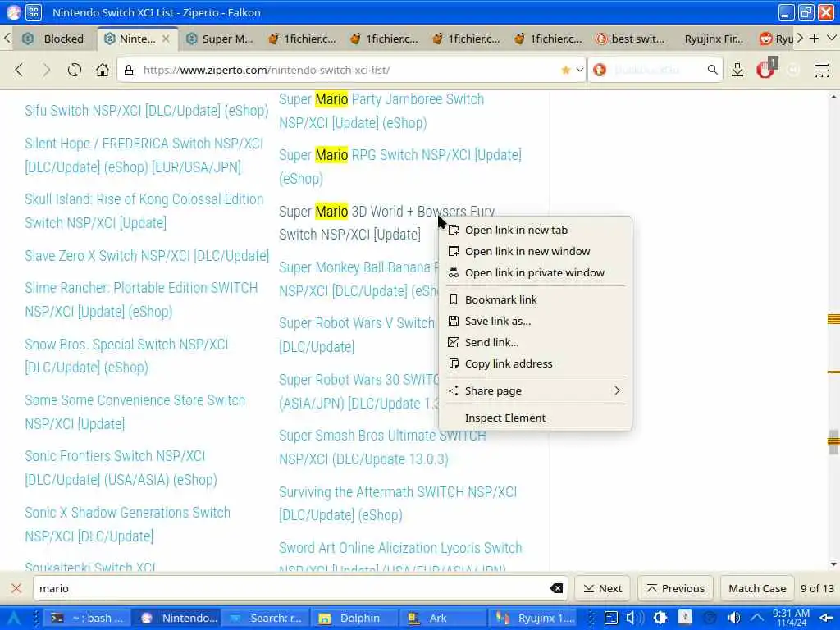The height and width of the screenshot is (630, 840).
Task: Open Slime Rancher: Plortable Edition link
Action: pyautogui.click(x=141, y=299)
